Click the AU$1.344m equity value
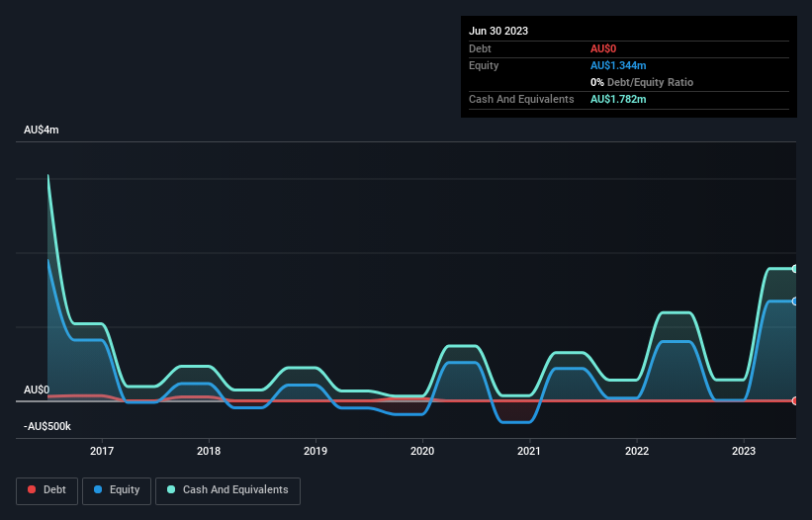Image resolution: width=812 pixels, height=520 pixels. tap(618, 65)
